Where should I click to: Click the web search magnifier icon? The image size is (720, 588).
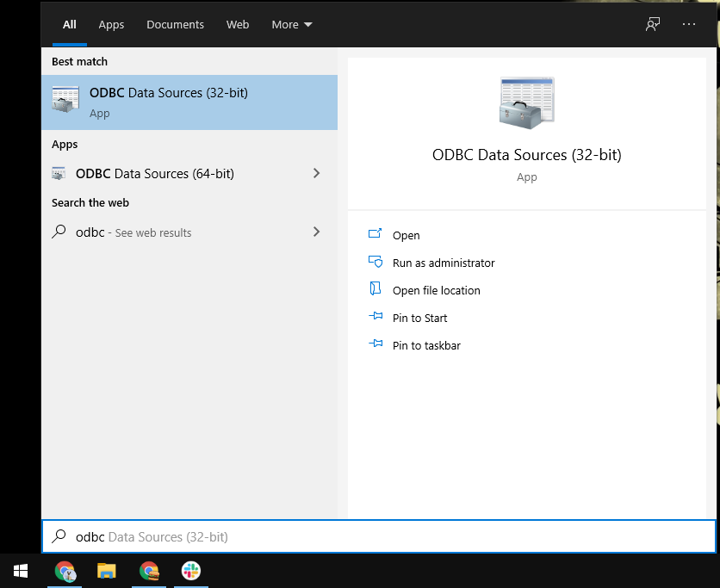59,232
